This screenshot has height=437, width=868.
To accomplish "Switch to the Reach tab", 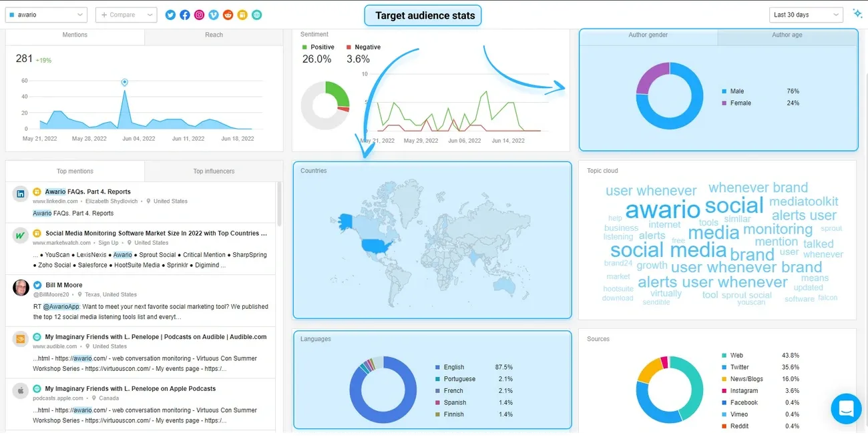I will tap(214, 35).
